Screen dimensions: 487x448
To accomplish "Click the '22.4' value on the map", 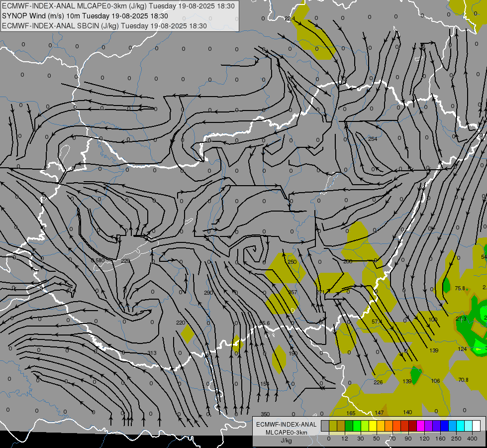I will 290,18.
